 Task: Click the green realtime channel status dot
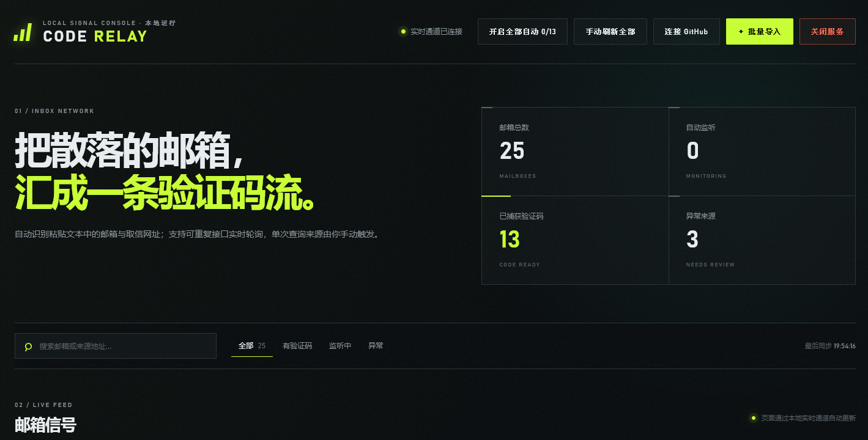pyautogui.click(x=403, y=31)
